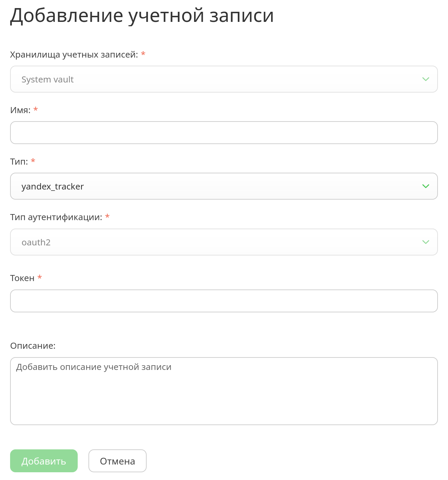Click inside the Токен input field
This screenshot has width=448, height=480.
coord(224,301)
